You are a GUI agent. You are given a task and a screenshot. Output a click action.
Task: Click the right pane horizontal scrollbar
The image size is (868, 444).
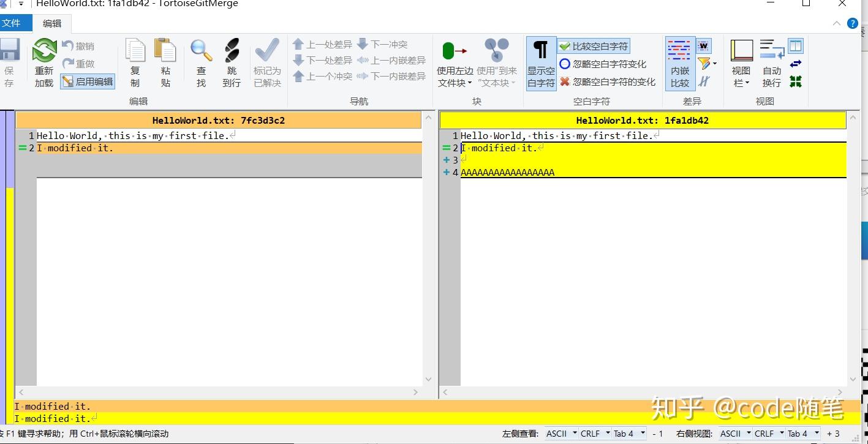pyautogui.click(x=643, y=392)
